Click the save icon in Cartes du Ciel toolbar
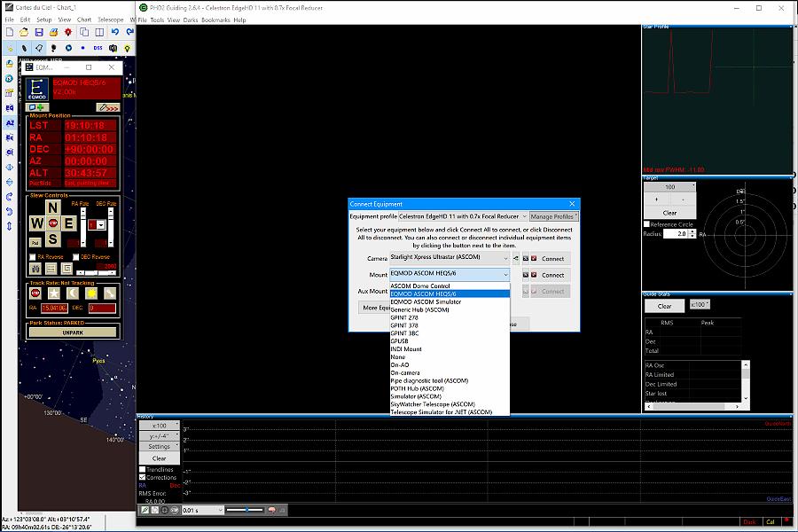This screenshot has height=532, width=798. (39, 32)
